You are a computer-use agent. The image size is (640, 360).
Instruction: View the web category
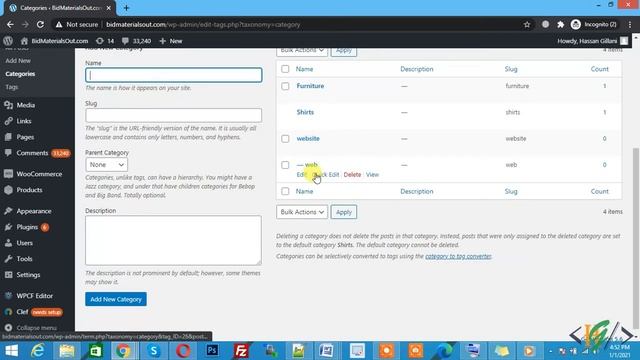[x=372, y=175]
